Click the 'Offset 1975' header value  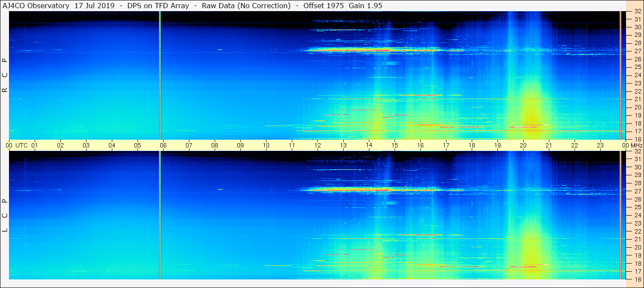point(324,6)
